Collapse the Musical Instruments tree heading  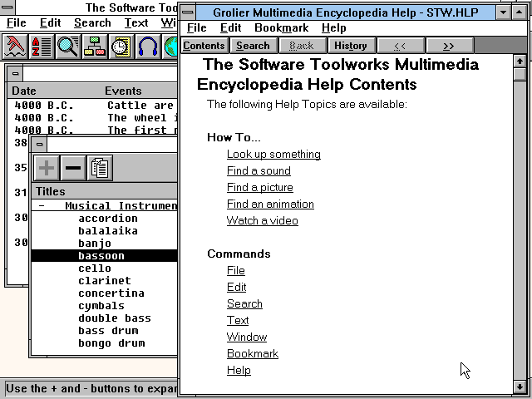tap(42, 206)
